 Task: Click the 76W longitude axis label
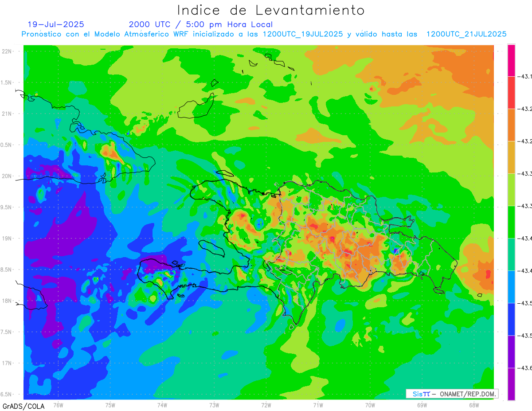click(58, 405)
